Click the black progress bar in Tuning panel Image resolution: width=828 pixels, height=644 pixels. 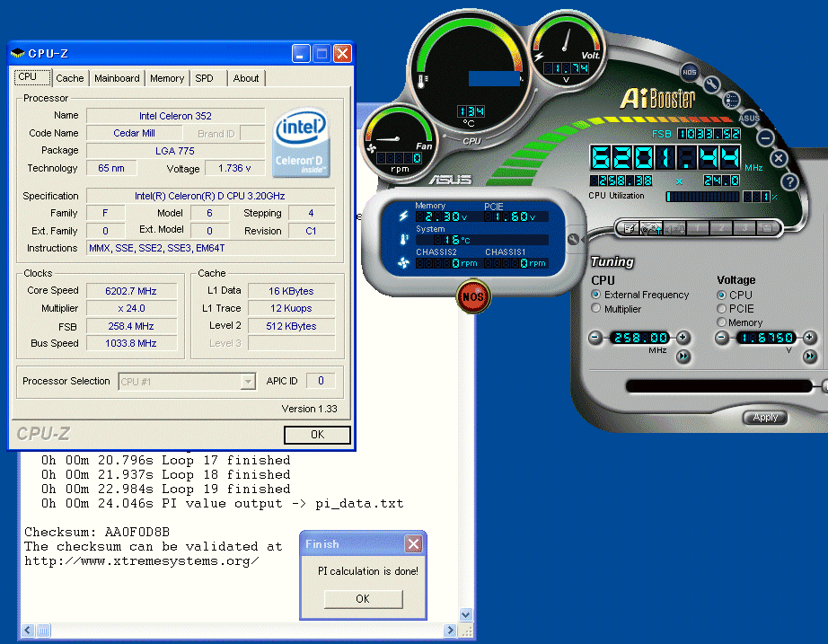718,386
